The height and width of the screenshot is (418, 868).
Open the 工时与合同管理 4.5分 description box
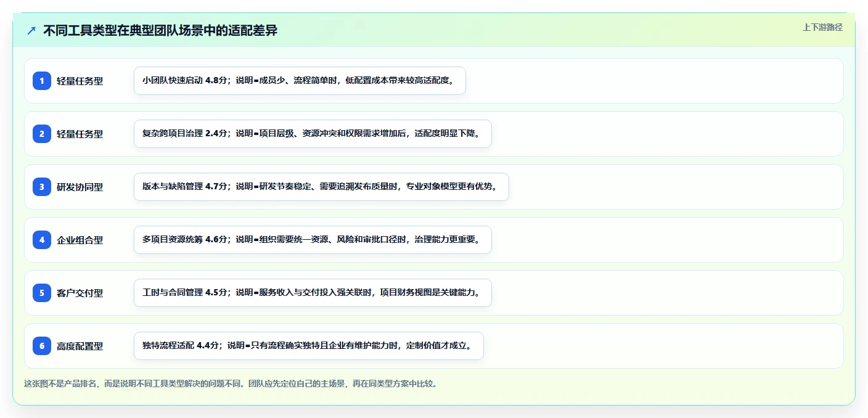point(313,293)
